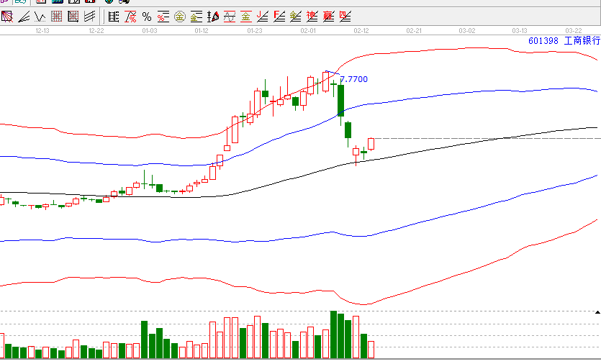The width and height of the screenshot is (601, 364).
Task: Click the 03-13 date on the time axis
Action: tap(520, 31)
